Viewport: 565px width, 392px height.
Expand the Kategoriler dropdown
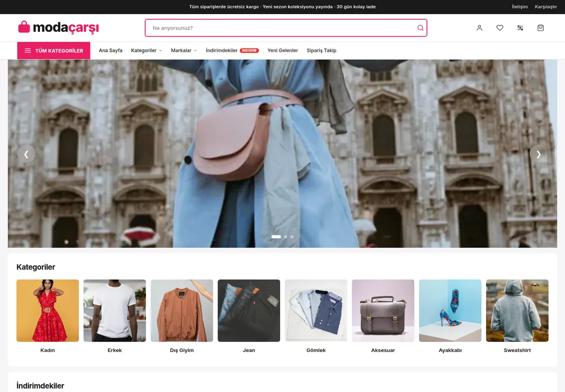click(x=146, y=50)
